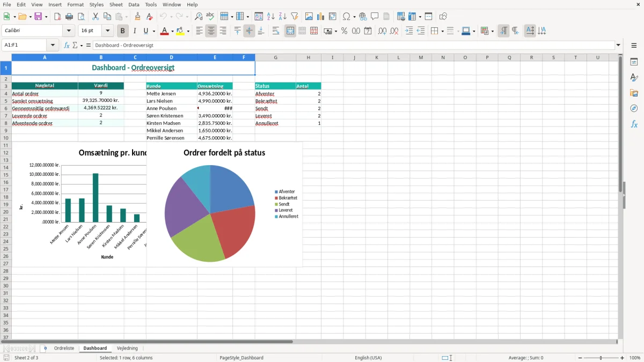Sort descending icon in toolbar
Screen dimensions: 644x362
283,17
